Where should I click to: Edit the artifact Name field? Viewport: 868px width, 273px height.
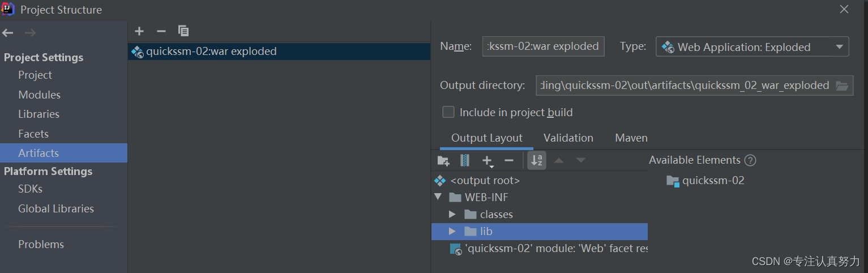click(544, 46)
